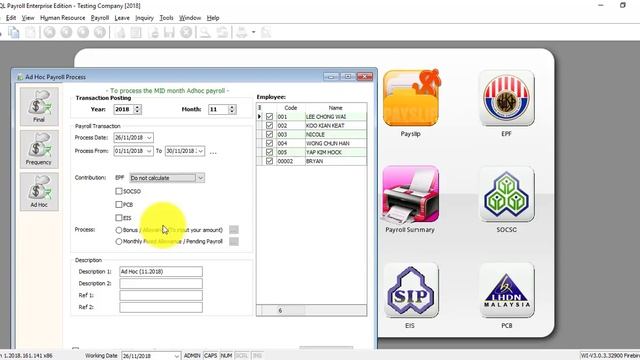
Task: Open the Final payroll process icon
Action: 39,106
